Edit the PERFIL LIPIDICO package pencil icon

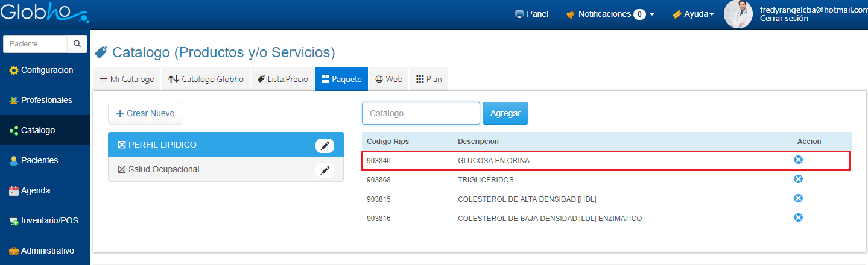pos(325,145)
